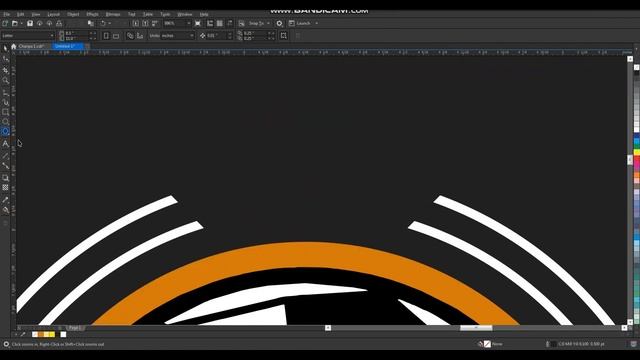Open the Window menu

pos(184,14)
